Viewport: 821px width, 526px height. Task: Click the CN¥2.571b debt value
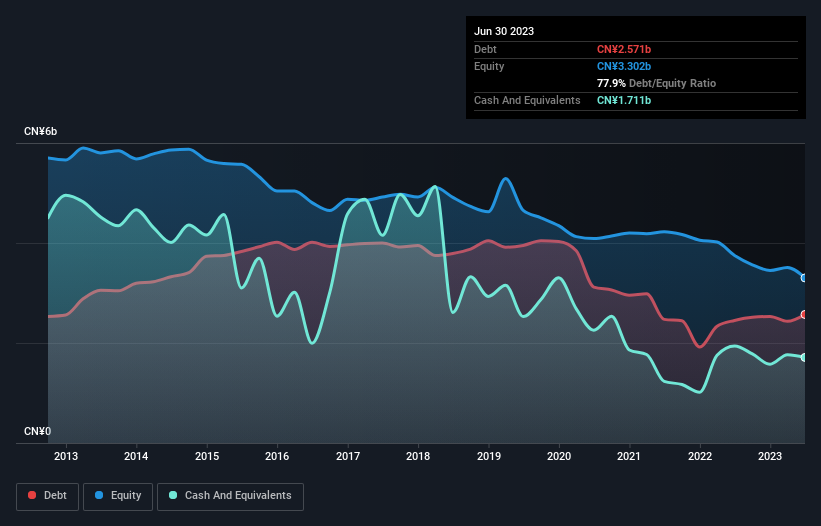point(624,49)
